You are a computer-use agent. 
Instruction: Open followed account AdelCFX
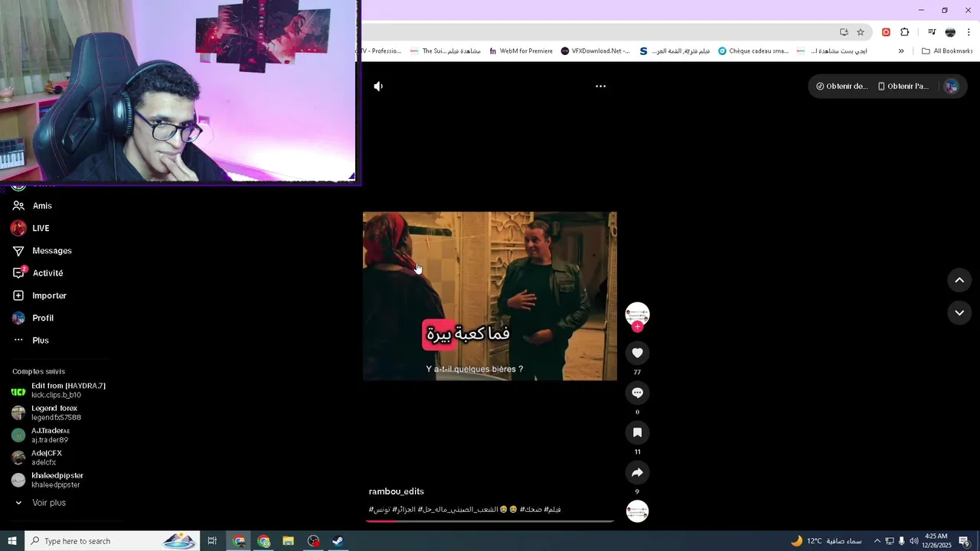tap(37, 458)
